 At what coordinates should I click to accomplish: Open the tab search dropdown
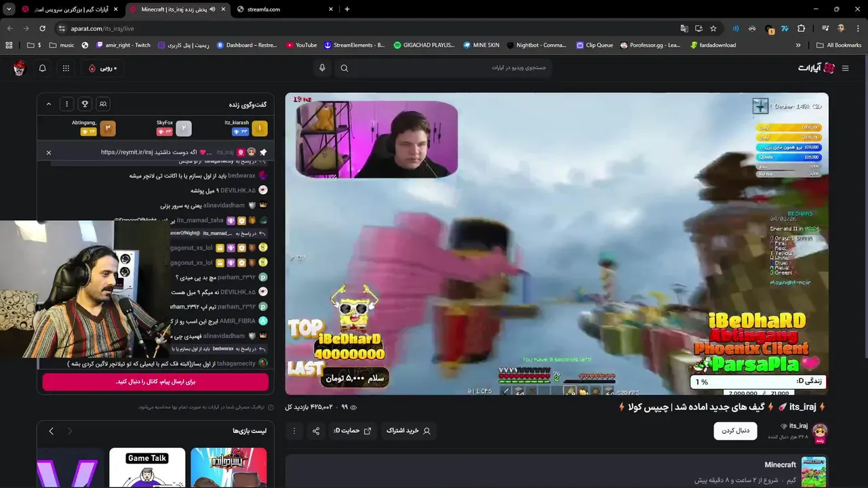(x=9, y=9)
